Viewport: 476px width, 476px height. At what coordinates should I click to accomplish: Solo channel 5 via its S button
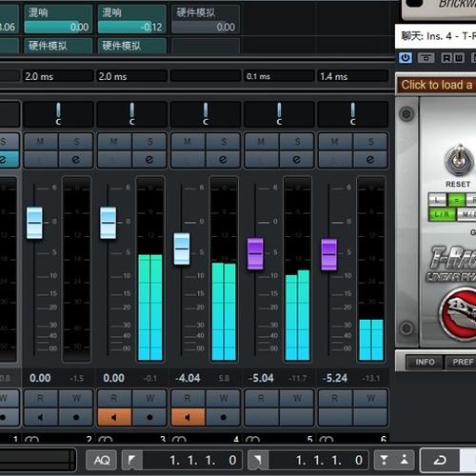point(297,142)
